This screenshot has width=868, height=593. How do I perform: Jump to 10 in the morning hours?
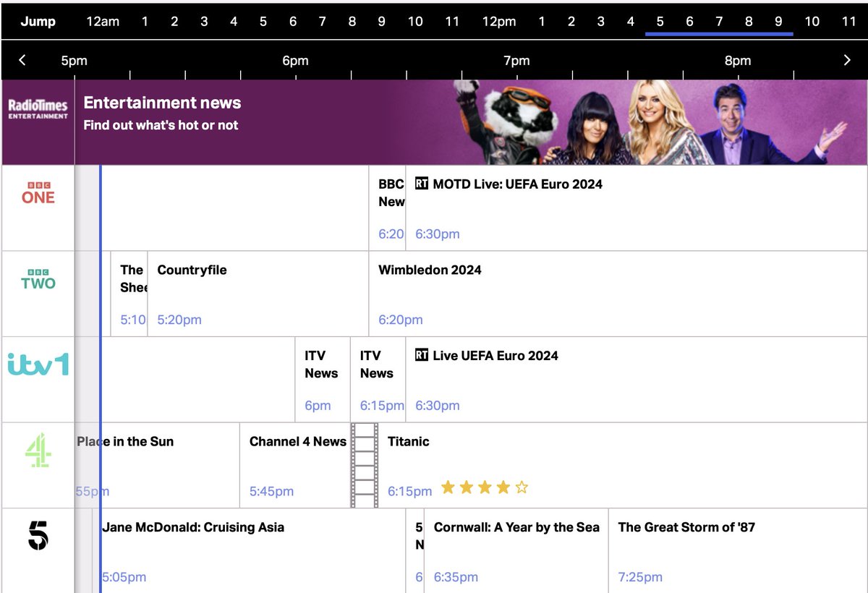[415, 21]
